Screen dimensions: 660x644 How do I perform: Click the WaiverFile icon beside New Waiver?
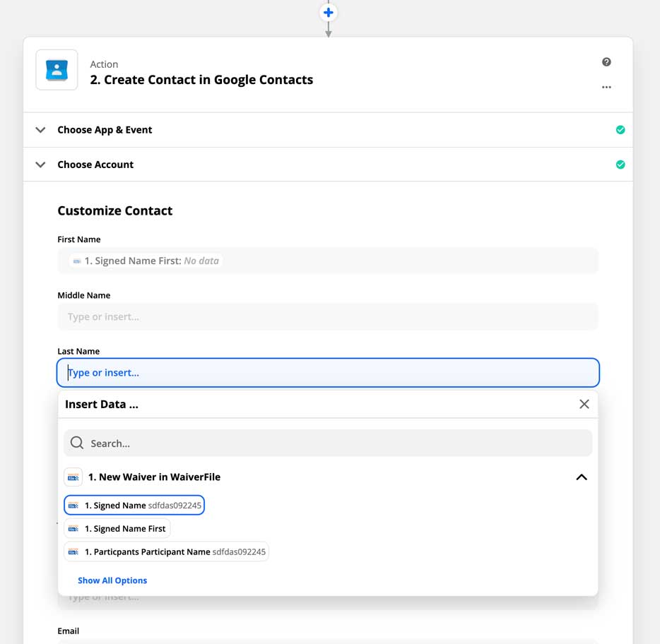[73, 477]
